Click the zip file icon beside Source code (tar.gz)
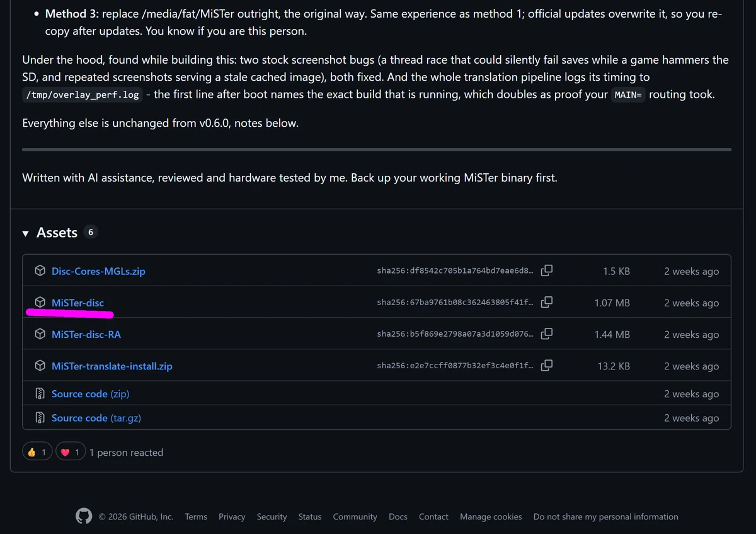The height and width of the screenshot is (534, 756). (x=40, y=417)
